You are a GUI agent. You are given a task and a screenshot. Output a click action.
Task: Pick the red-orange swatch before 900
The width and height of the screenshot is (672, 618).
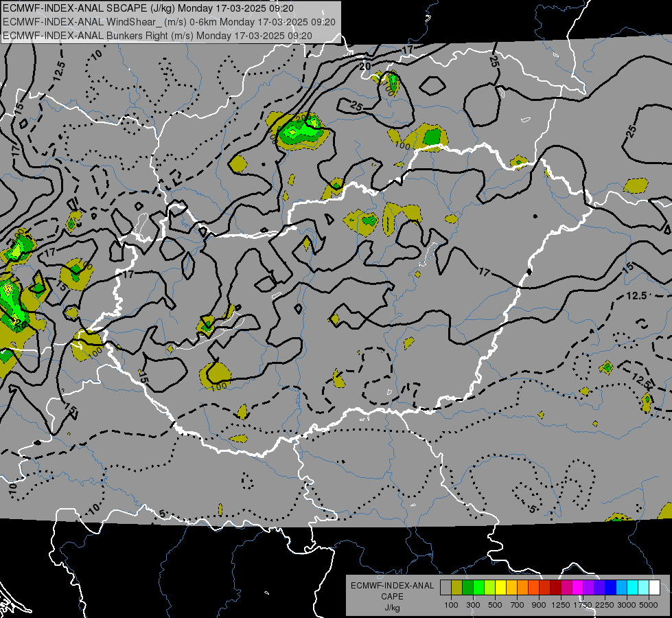click(x=533, y=587)
